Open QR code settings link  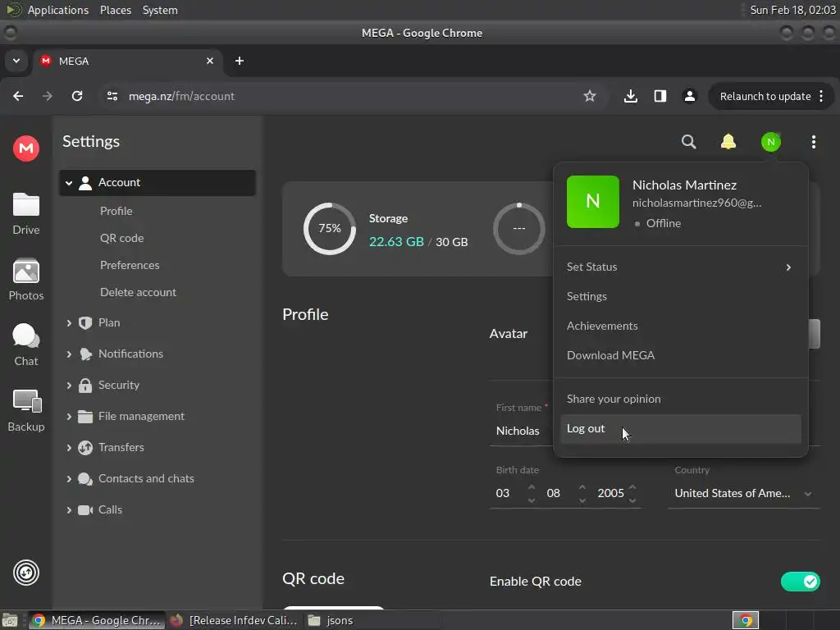coord(121,238)
